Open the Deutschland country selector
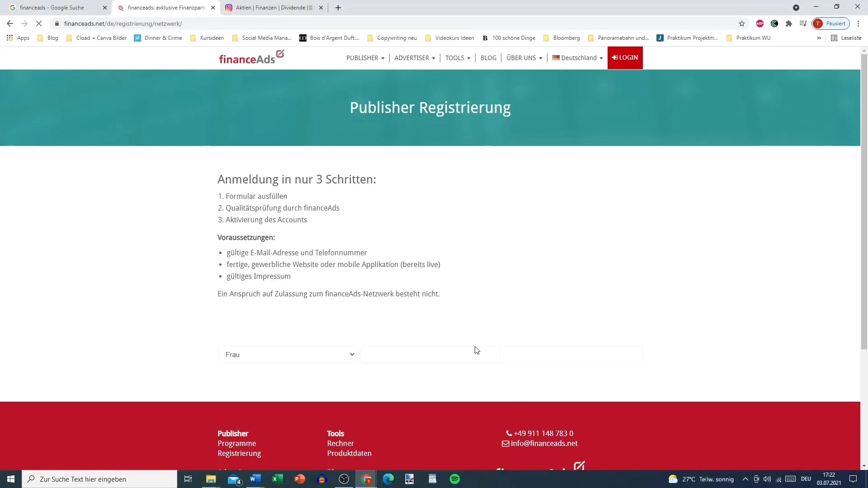 pos(577,58)
